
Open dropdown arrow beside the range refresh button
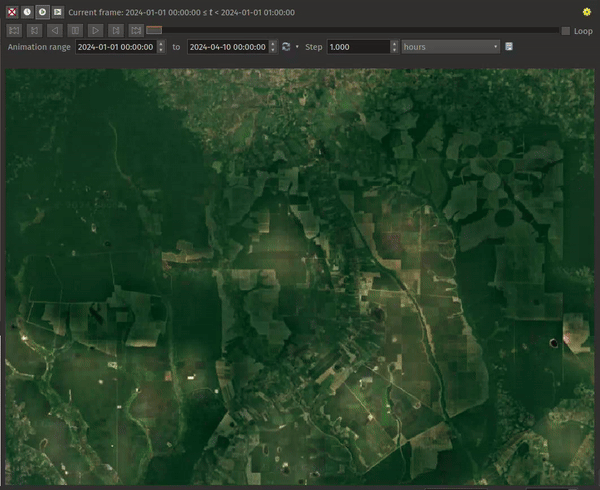click(x=297, y=47)
